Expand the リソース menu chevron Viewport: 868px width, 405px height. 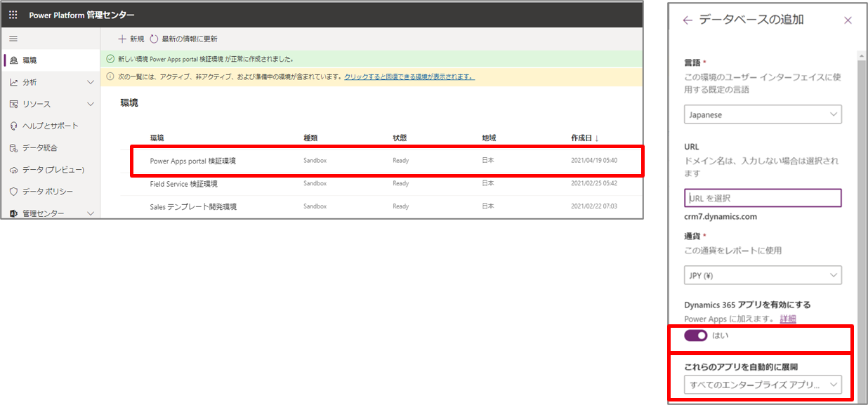(x=90, y=104)
